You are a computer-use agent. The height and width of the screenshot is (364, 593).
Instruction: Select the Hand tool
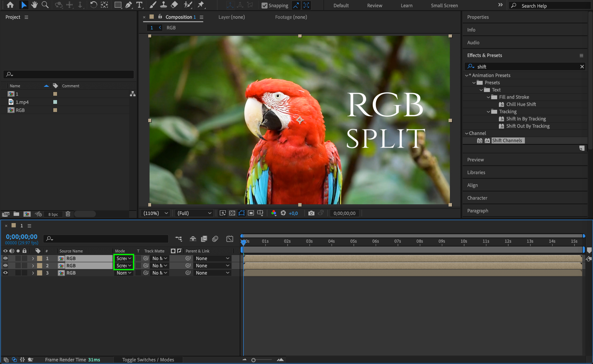(34, 5)
